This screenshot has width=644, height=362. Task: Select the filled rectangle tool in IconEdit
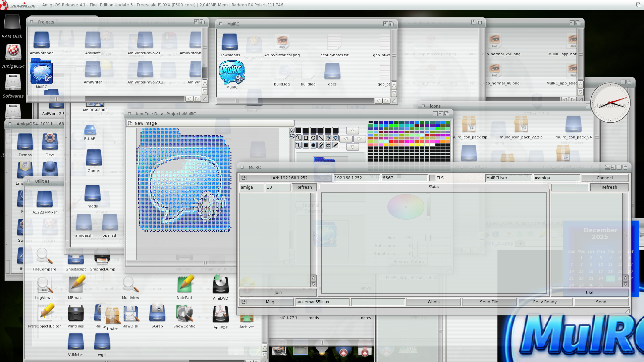(306, 145)
